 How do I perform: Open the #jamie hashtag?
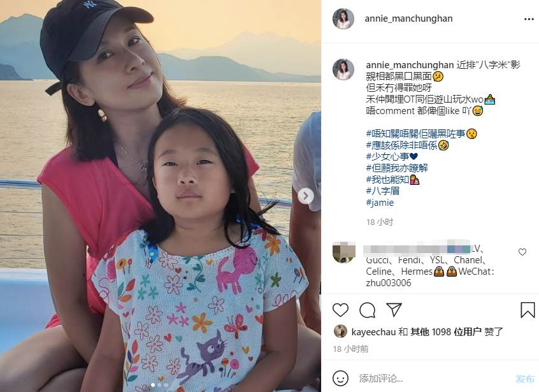coord(380,203)
